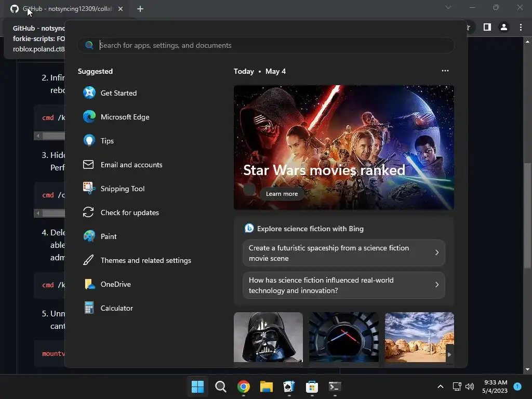Open Explore science fiction with Bing heading
This screenshot has height=399, width=532.
click(310, 229)
